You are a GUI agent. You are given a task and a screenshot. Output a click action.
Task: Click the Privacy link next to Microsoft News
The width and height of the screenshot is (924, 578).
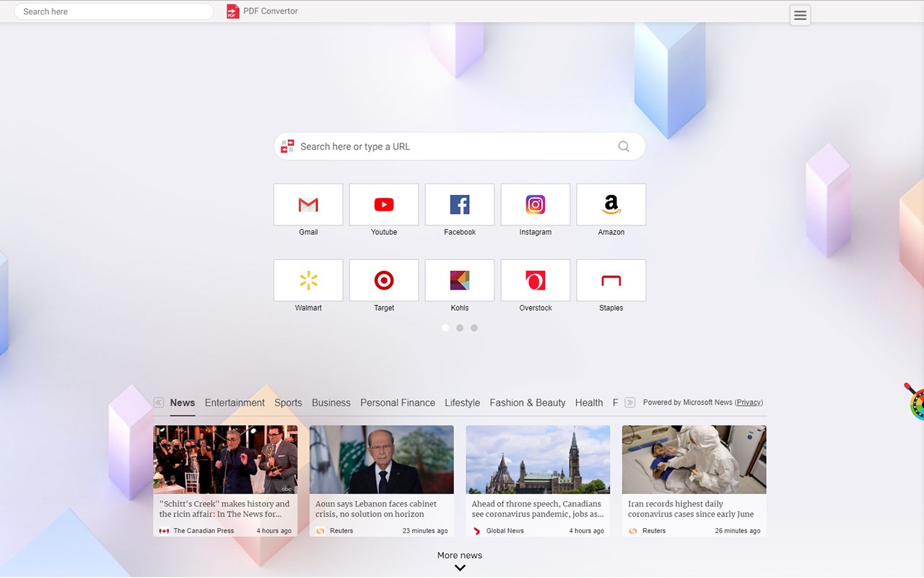click(x=749, y=402)
